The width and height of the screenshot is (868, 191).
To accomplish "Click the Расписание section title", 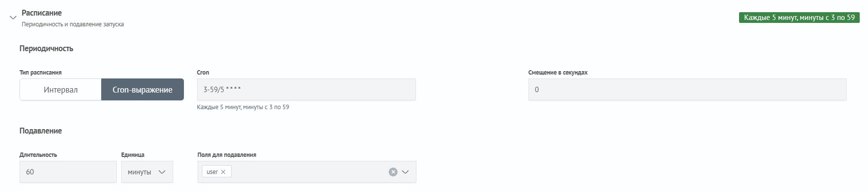I will coord(42,13).
